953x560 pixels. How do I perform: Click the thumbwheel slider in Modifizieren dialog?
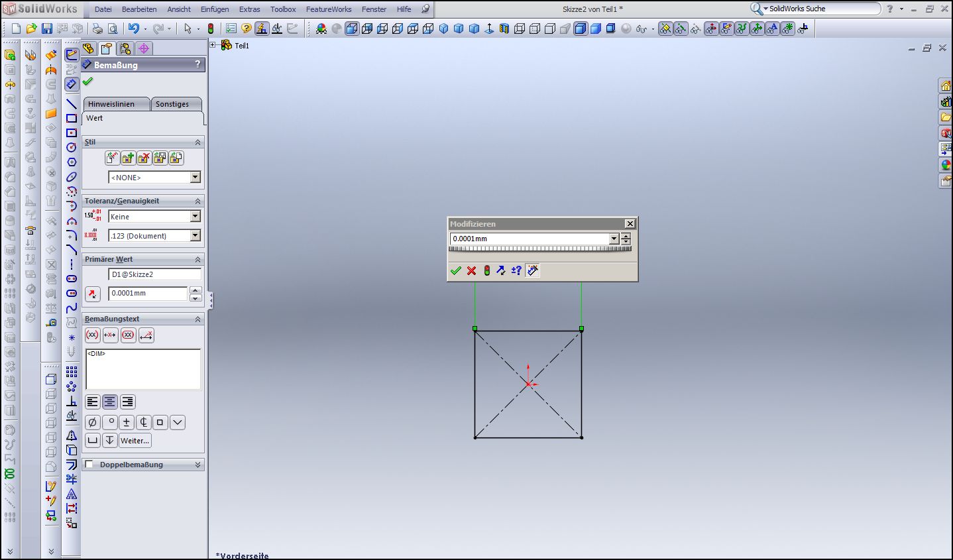(x=539, y=250)
